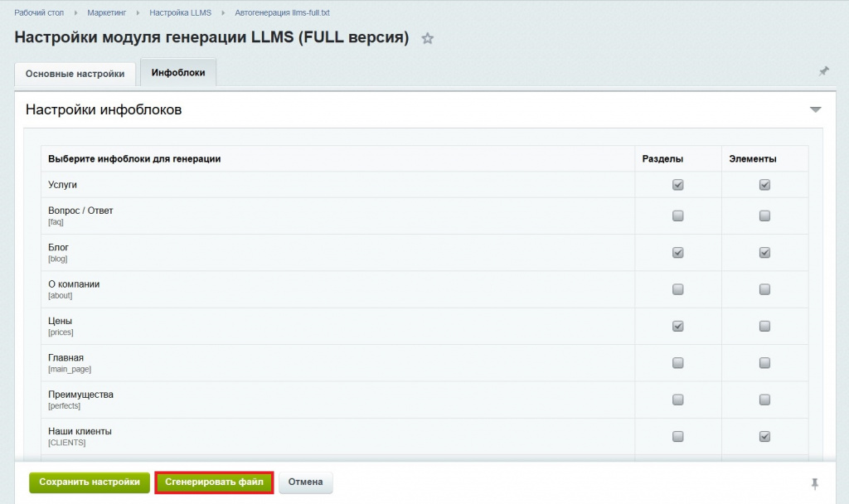
Task: Mark page as favorite with the star icon
Action: (x=427, y=38)
